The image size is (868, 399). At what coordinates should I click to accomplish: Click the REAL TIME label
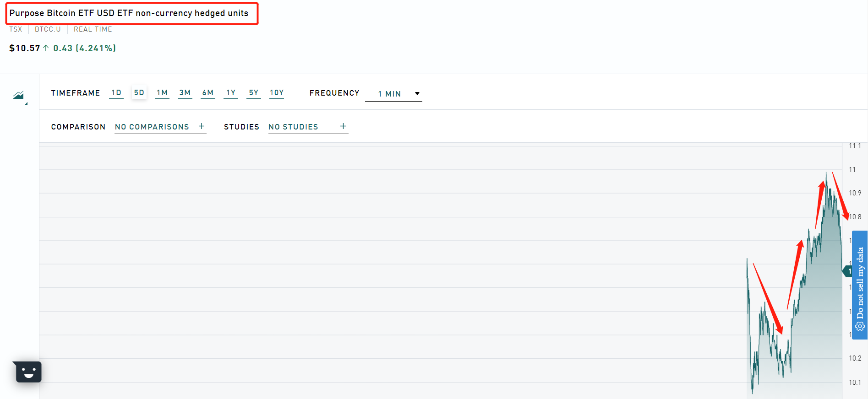point(93,29)
